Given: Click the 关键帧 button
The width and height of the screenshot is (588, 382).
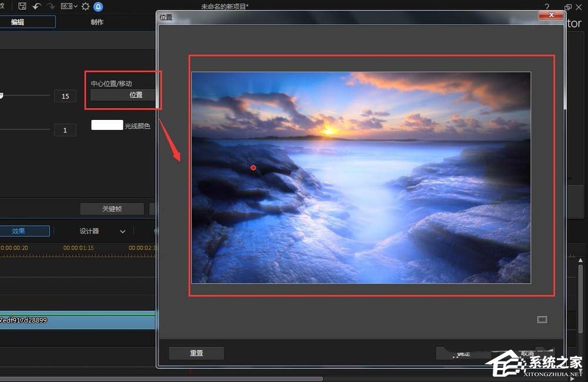Looking at the screenshot, I should click(x=112, y=209).
